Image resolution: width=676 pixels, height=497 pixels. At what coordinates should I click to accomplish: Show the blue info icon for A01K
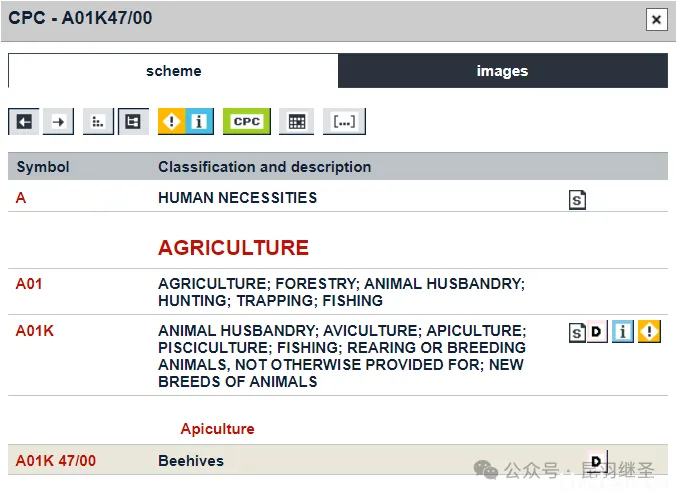tap(623, 332)
